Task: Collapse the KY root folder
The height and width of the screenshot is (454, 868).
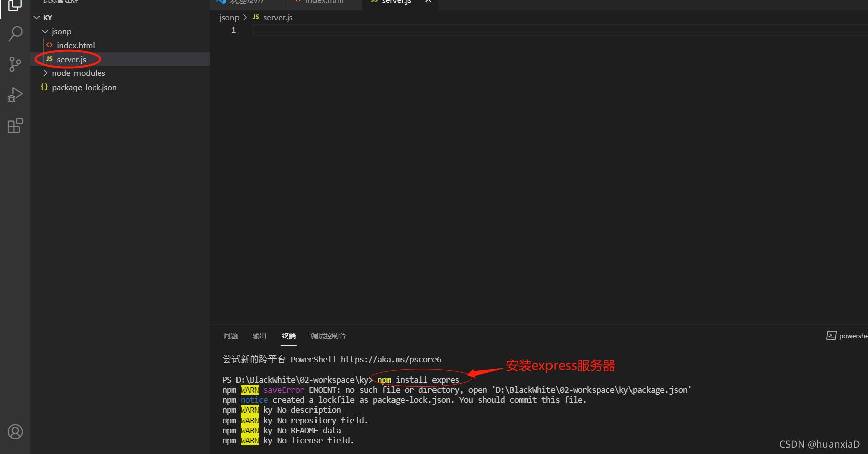Action: pyautogui.click(x=36, y=18)
